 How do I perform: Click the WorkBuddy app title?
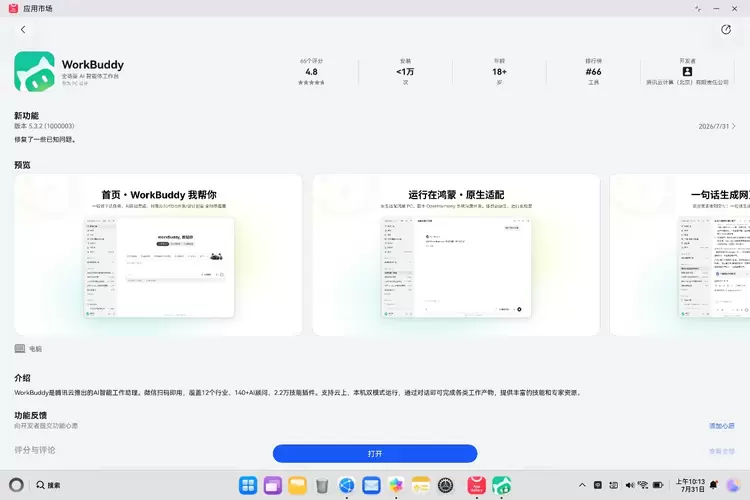point(93,64)
